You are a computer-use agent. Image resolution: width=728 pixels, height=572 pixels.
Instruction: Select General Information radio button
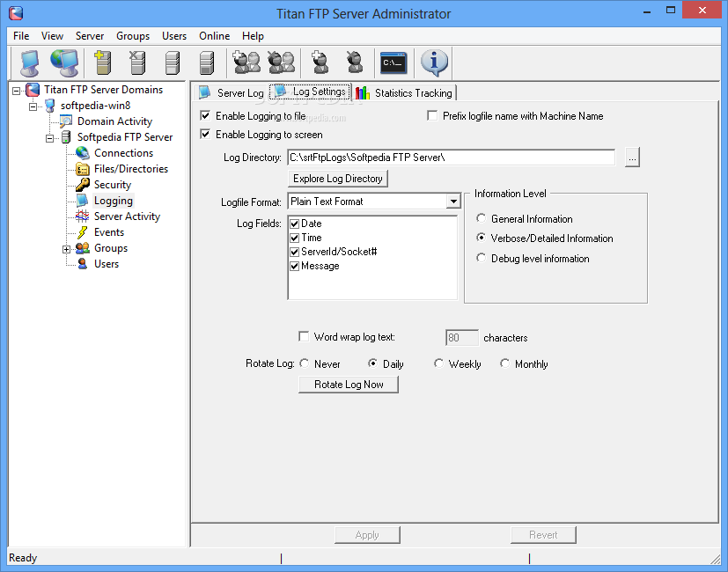click(x=481, y=217)
